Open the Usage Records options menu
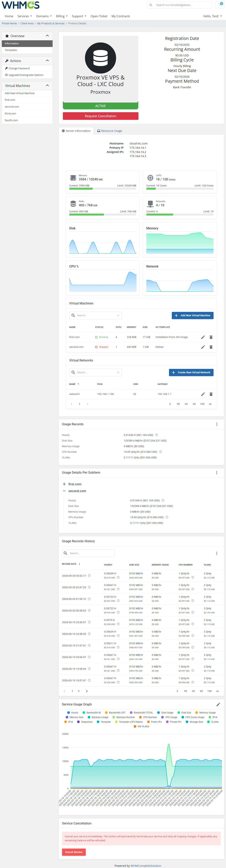This screenshot has height=868, width=226. 217,424
